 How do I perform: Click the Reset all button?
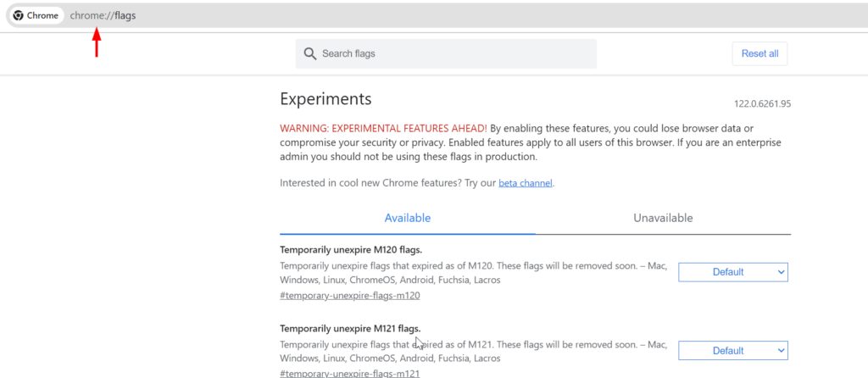coord(759,53)
